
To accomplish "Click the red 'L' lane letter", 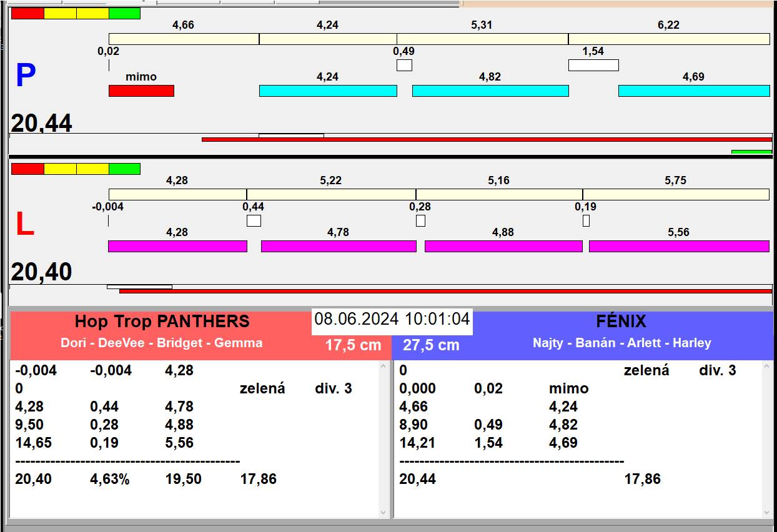I will (24, 225).
